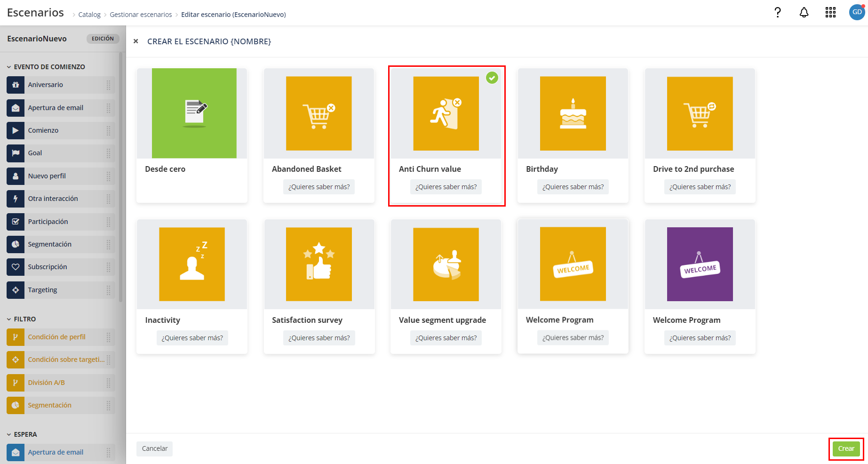
Task: Click the Segmentación pie icon under Evento de comienzo
Action: point(16,244)
